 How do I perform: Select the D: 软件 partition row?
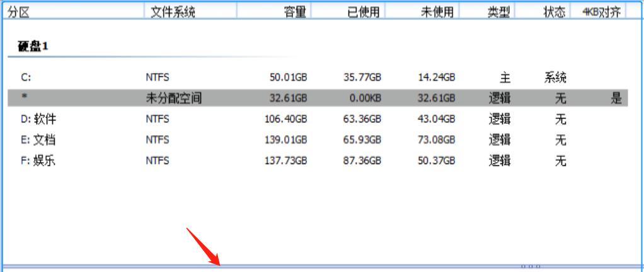click(318, 119)
